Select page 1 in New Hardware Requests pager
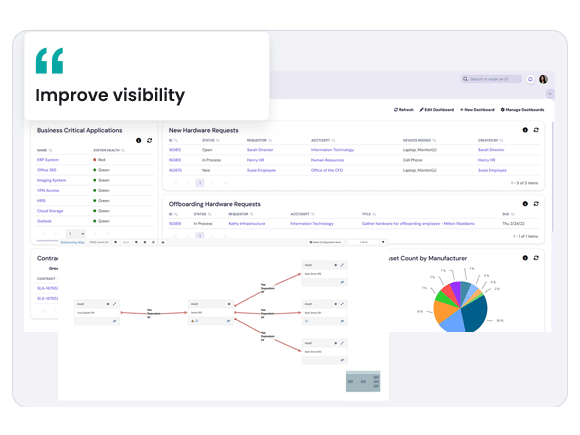 pos(200,183)
